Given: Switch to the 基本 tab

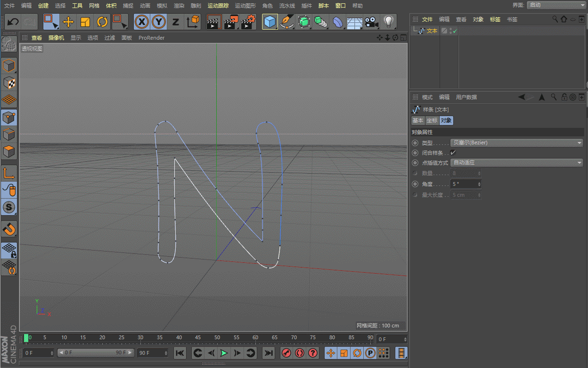Looking at the screenshot, I should pyautogui.click(x=417, y=121).
